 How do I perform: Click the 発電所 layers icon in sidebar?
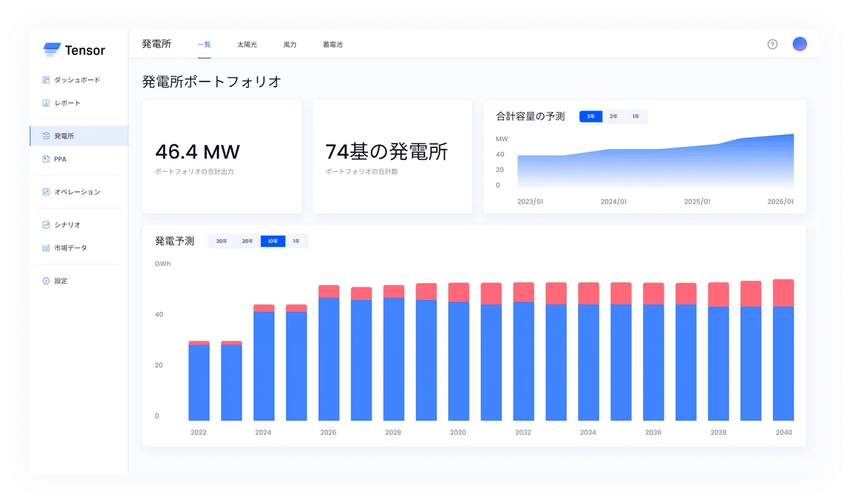pyautogui.click(x=46, y=136)
